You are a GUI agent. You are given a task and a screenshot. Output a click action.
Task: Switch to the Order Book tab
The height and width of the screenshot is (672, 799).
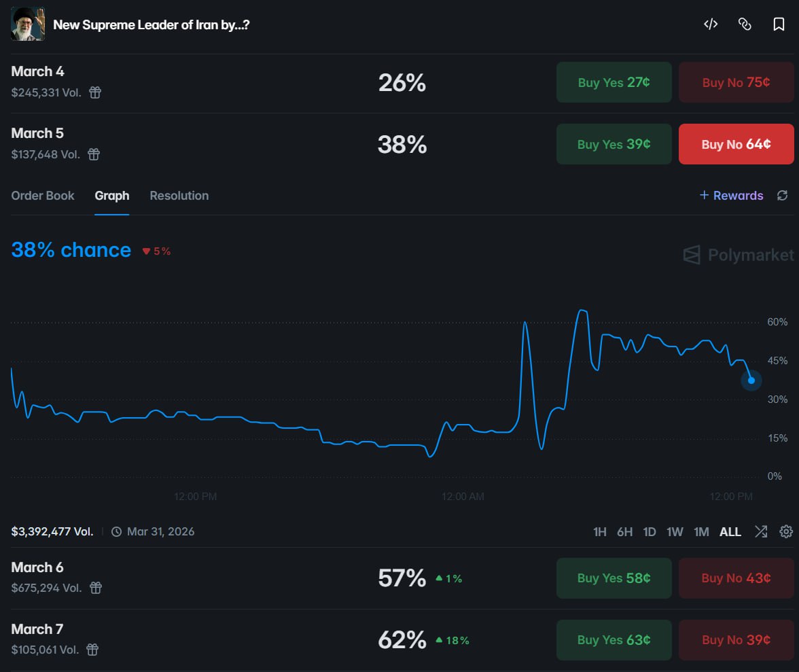[43, 196]
